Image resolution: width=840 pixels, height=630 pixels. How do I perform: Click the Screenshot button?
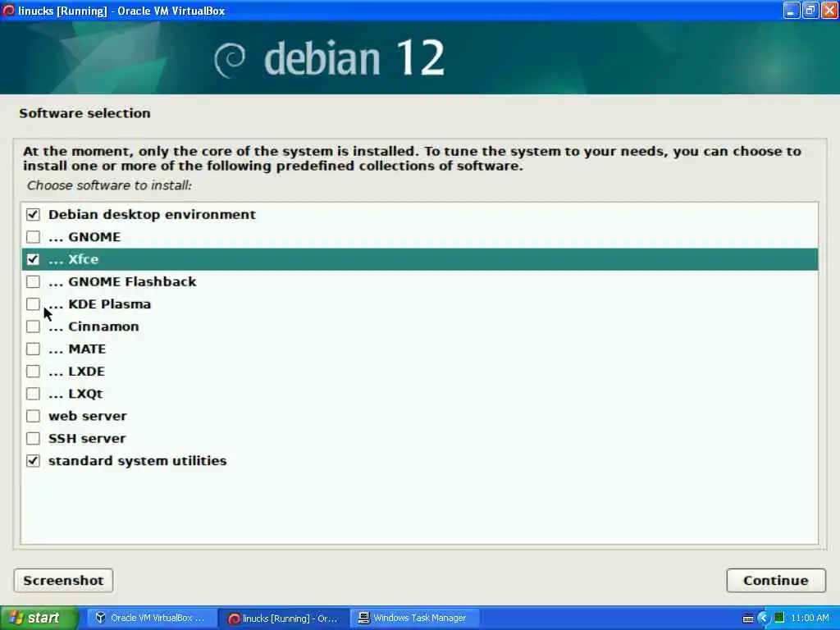63,581
